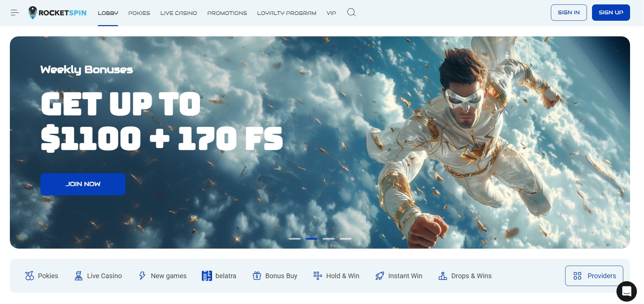Open the search magnifier icon

pyautogui.click(x=351, y=13)
